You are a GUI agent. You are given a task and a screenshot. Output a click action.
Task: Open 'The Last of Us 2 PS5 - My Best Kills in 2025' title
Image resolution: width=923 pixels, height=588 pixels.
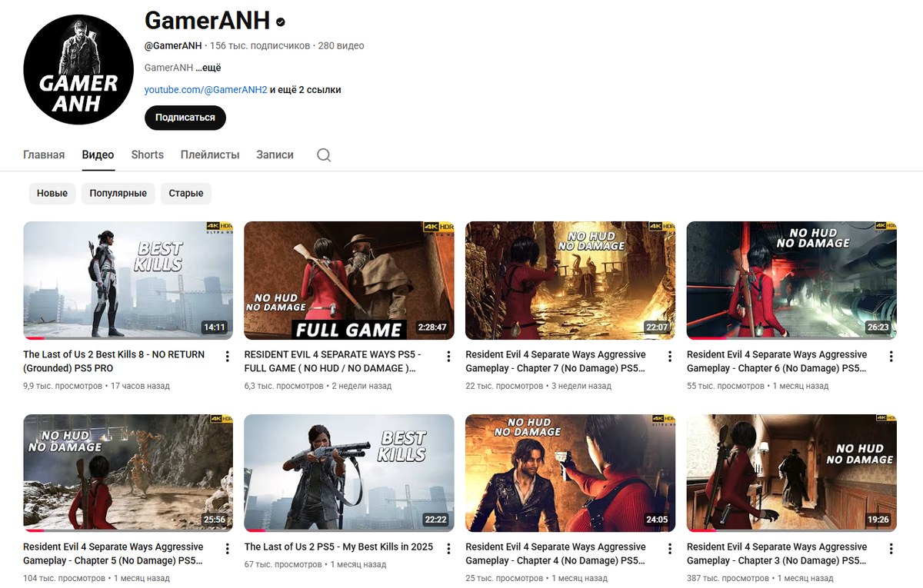click(338, 547)
